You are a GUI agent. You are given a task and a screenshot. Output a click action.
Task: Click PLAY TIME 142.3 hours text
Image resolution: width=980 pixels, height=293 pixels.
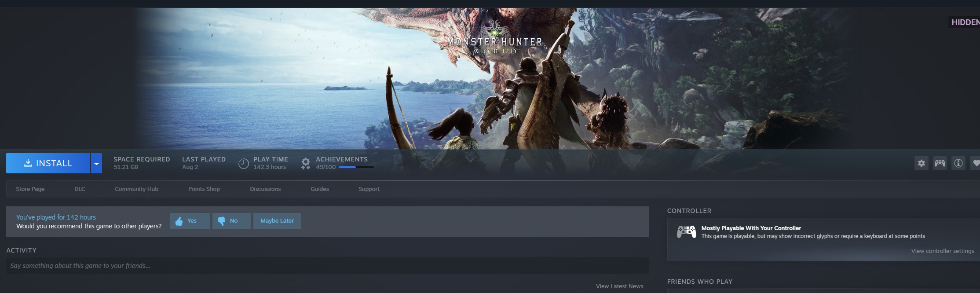point(271,163)
